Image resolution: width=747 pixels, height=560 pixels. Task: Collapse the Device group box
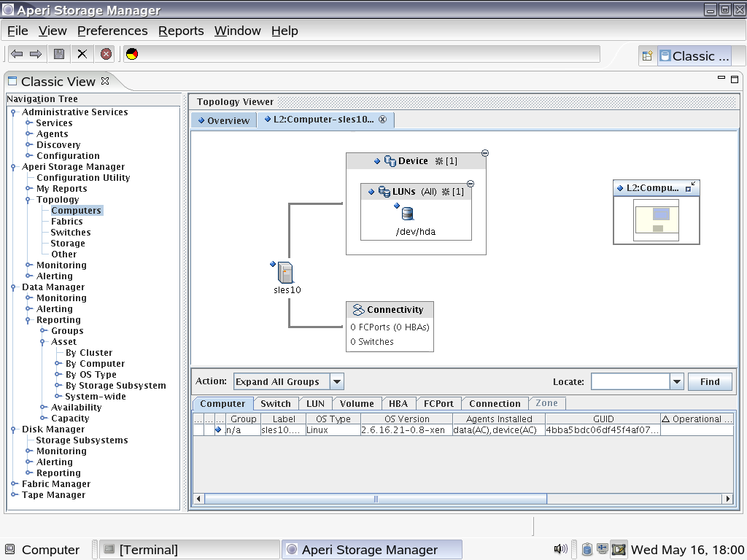pos(485,153)
